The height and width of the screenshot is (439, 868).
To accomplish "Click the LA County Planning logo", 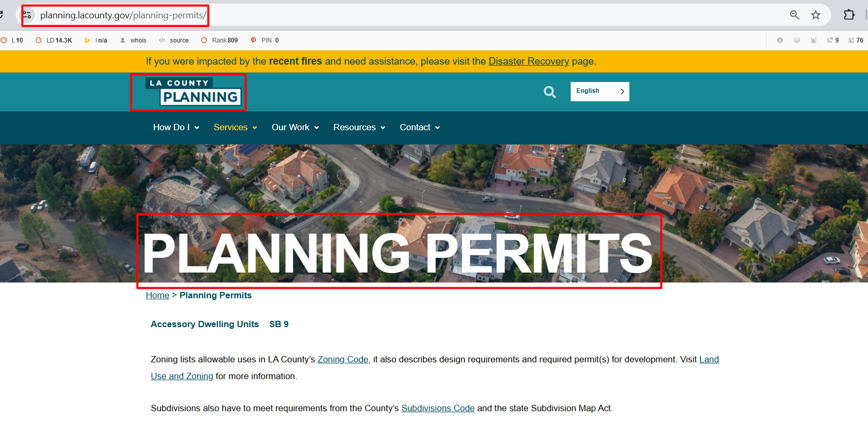I will click(x=193, y=91).
